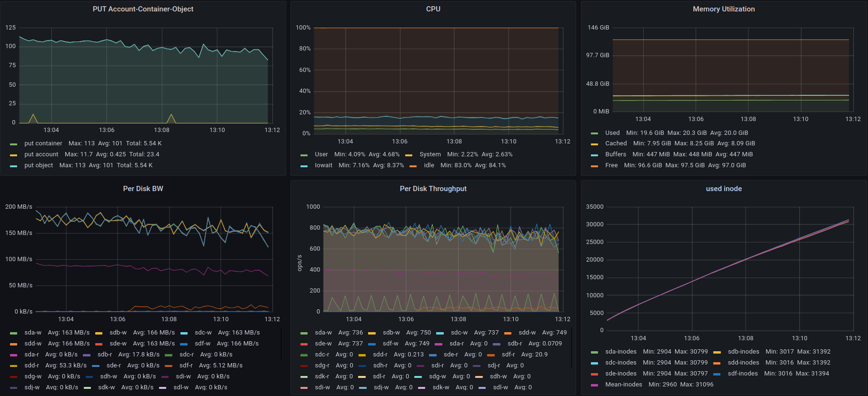Toggle Mean-inodes series in used inode legend

coord(623,385)
